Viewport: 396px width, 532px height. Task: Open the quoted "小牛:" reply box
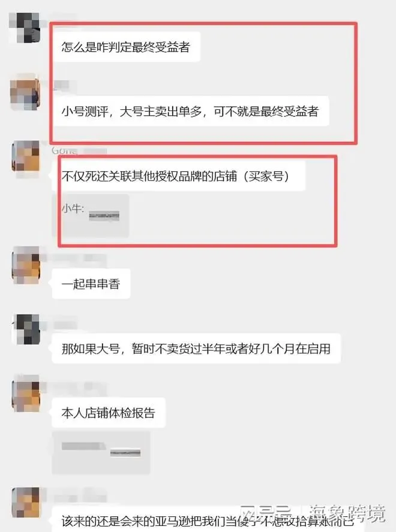pyautogui.click(x=91, y=216)
